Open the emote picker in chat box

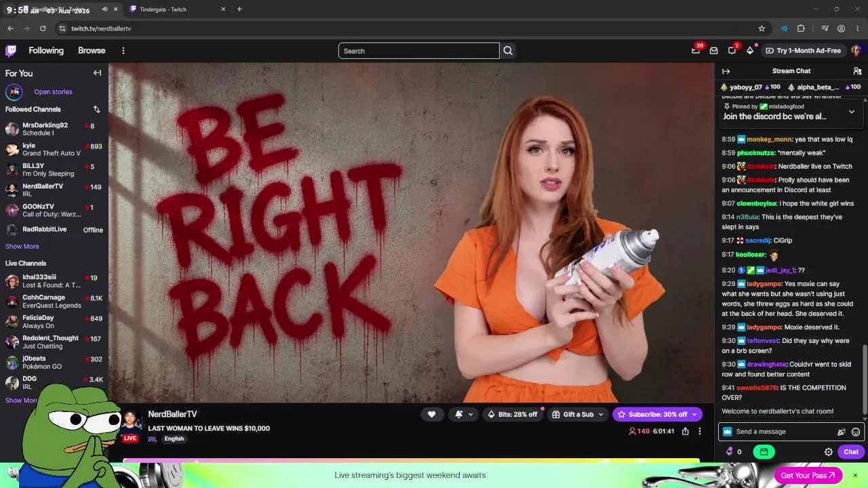[x=856, y=432]
